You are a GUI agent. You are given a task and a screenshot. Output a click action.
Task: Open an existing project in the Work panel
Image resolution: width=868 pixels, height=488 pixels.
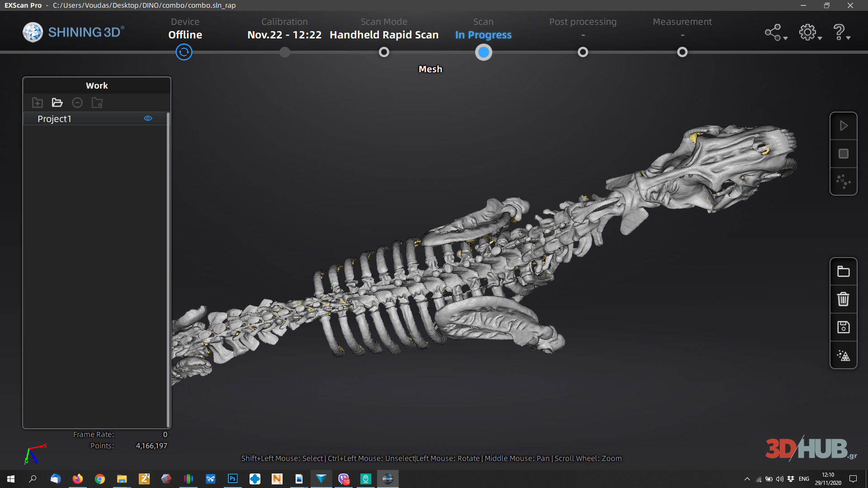pyautogui.click(x=57, y=103)
